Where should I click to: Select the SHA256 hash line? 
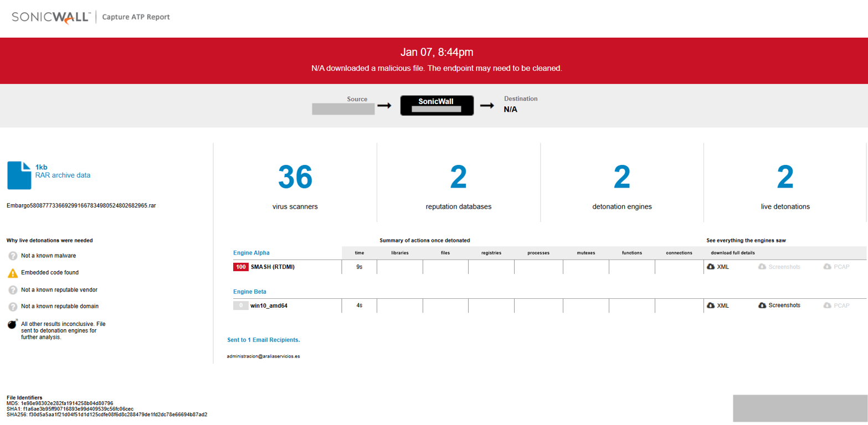(x=107, y=414)
